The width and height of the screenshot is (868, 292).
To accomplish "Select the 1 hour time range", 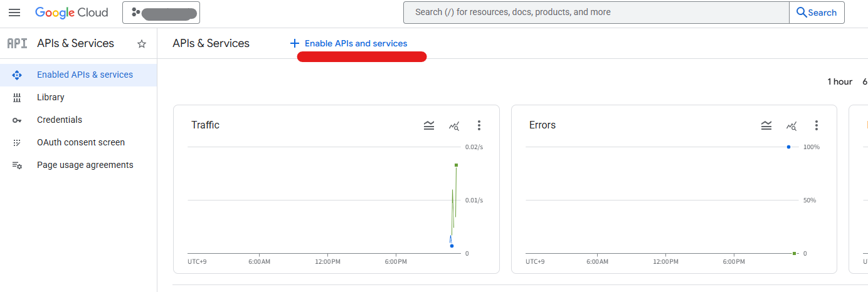I will [840, 81].
